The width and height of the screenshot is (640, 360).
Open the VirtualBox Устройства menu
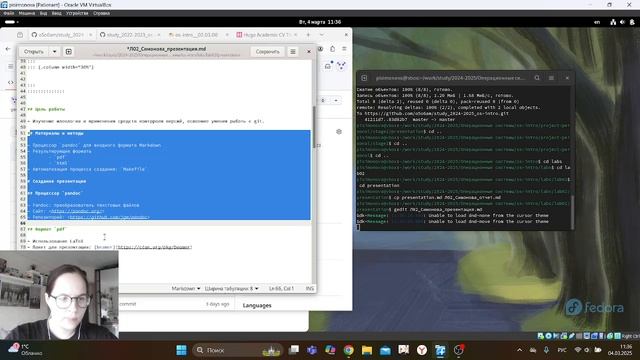[77, 13]
